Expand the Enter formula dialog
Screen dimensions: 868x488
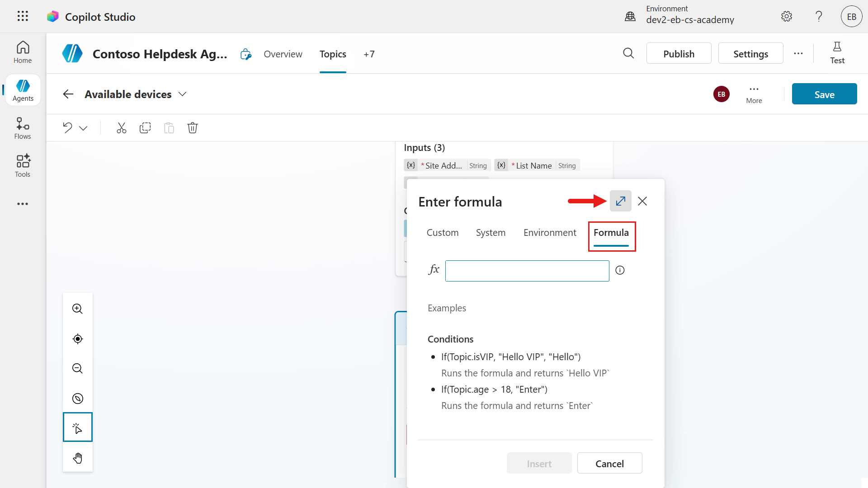click(620, 201)
